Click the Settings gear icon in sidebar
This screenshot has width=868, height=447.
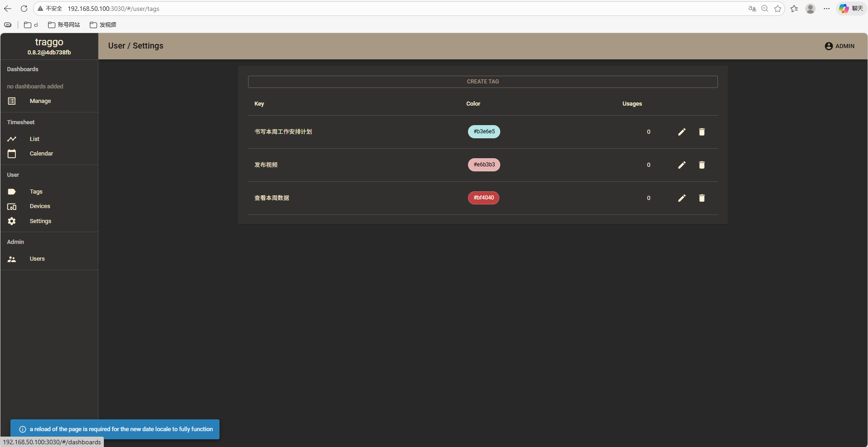12,221
